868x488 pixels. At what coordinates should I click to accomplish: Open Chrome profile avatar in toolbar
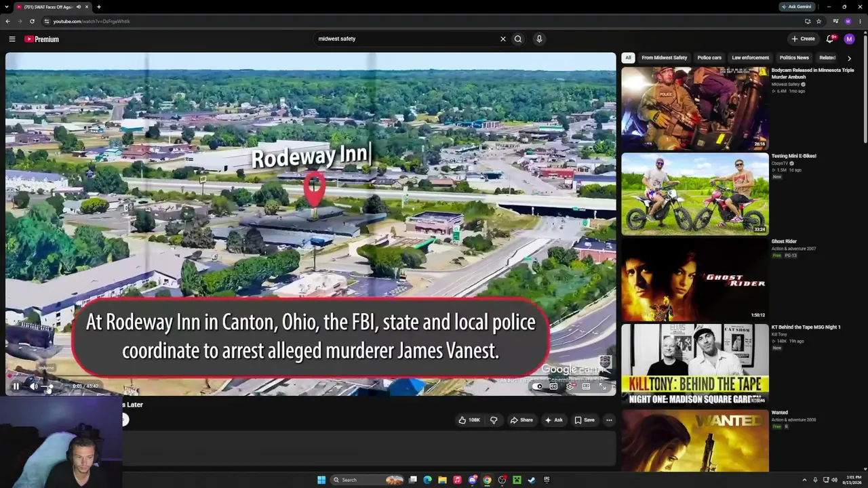848,21
